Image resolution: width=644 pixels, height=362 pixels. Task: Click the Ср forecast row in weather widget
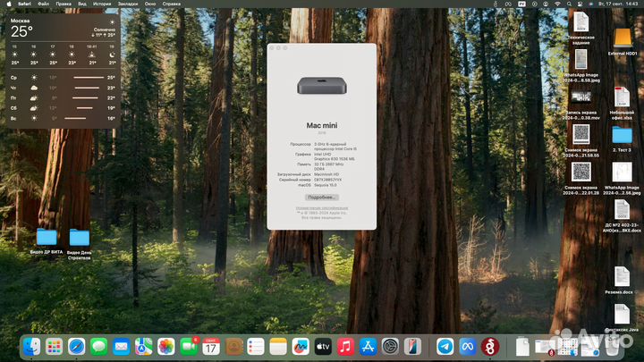(63, 77)
